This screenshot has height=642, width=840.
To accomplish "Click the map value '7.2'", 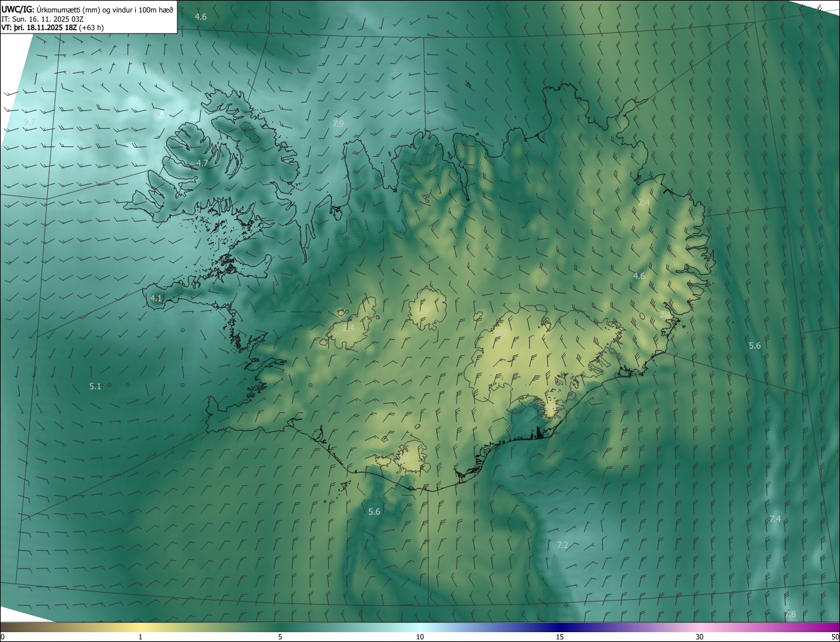I will tap(562, 546).
